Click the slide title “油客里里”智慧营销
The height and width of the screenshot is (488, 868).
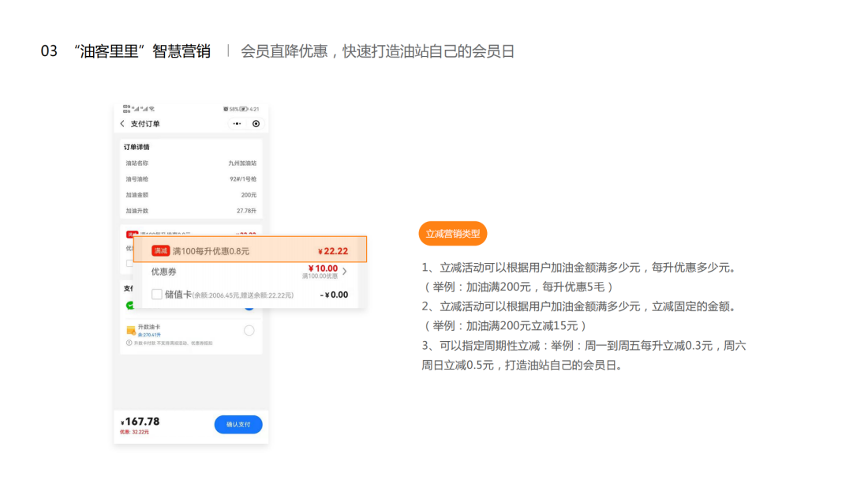pyautogui.click(x=142, y=51)
